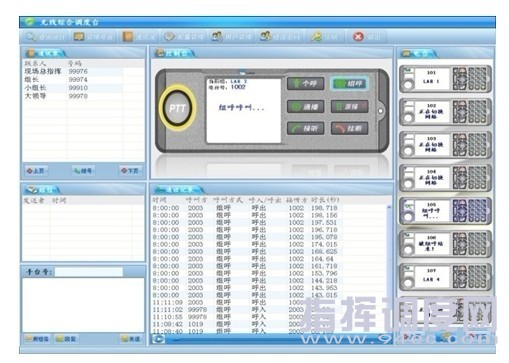Click the change-password people icon in the toolbar
This screenshot has width=509, height=363.
pos(266,36)
